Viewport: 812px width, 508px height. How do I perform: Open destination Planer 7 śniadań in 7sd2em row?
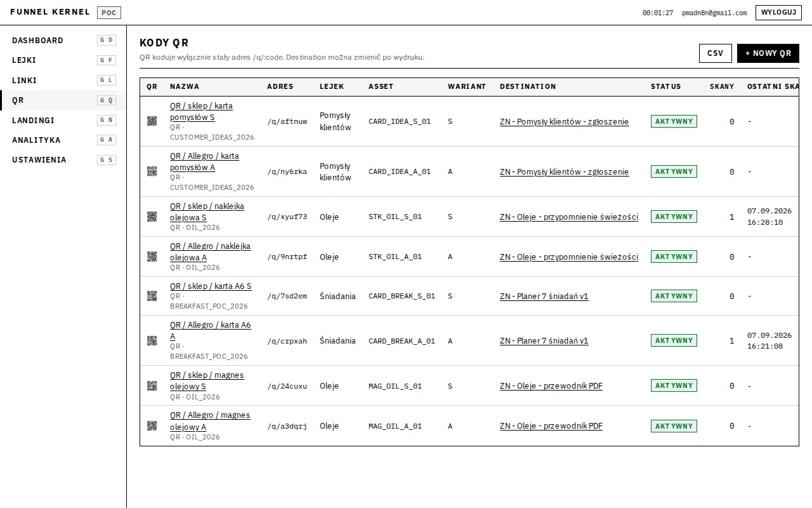(544, 296)
